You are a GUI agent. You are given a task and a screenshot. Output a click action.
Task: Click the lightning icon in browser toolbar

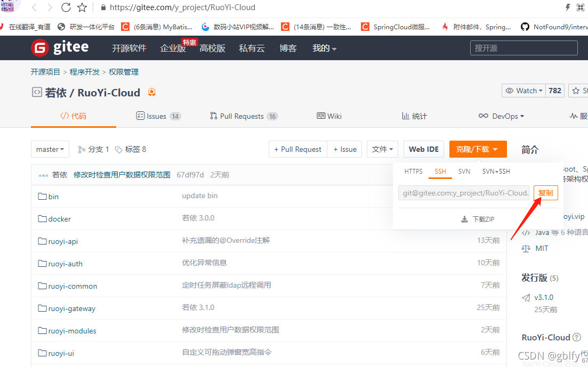(x=568, y=7)
